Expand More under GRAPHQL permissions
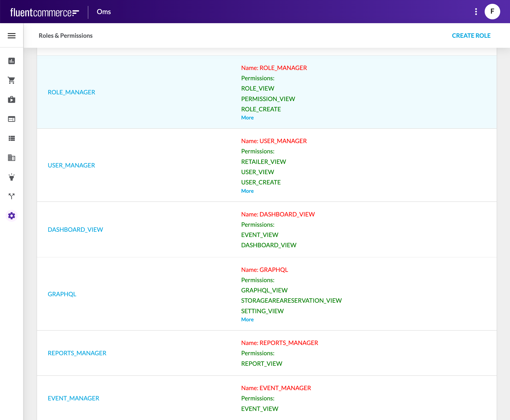Viewport: 510px width, 420px height. click(x=247, y=319)
